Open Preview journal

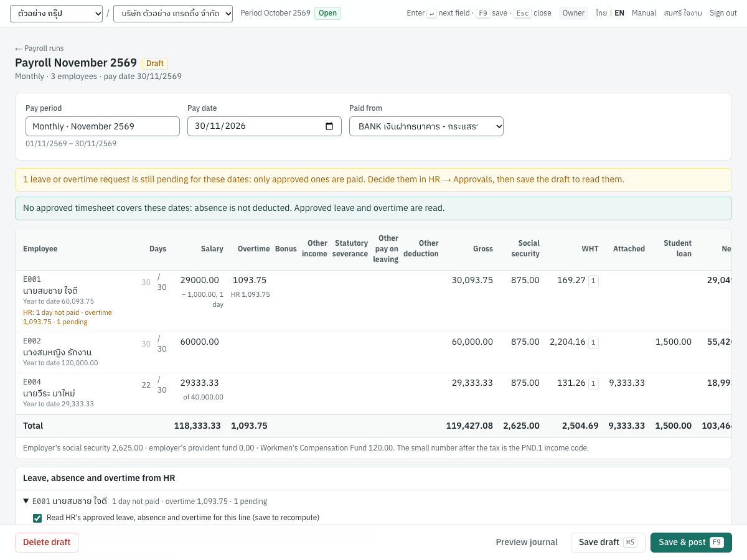pyautogui.click(x=527, y=543)
